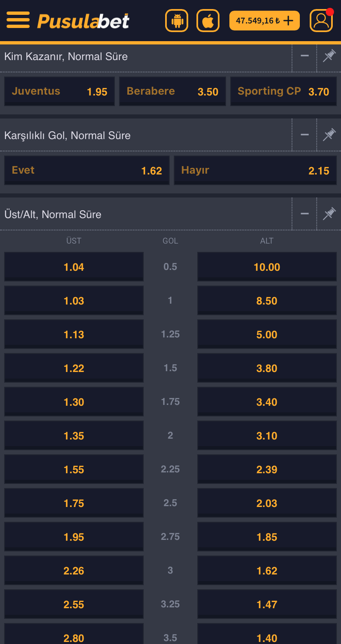Collapse the Karşılıklı Gol section
The width and height of the screenshot is (341, 644).
(304, 135)
